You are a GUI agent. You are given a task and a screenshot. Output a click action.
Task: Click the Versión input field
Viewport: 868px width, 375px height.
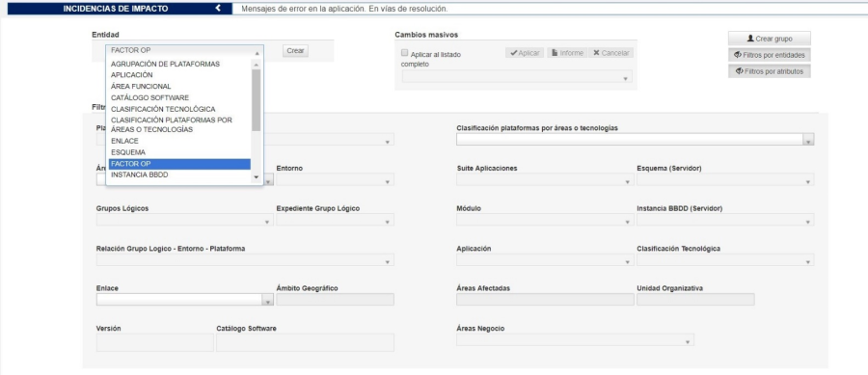[155, 342]
